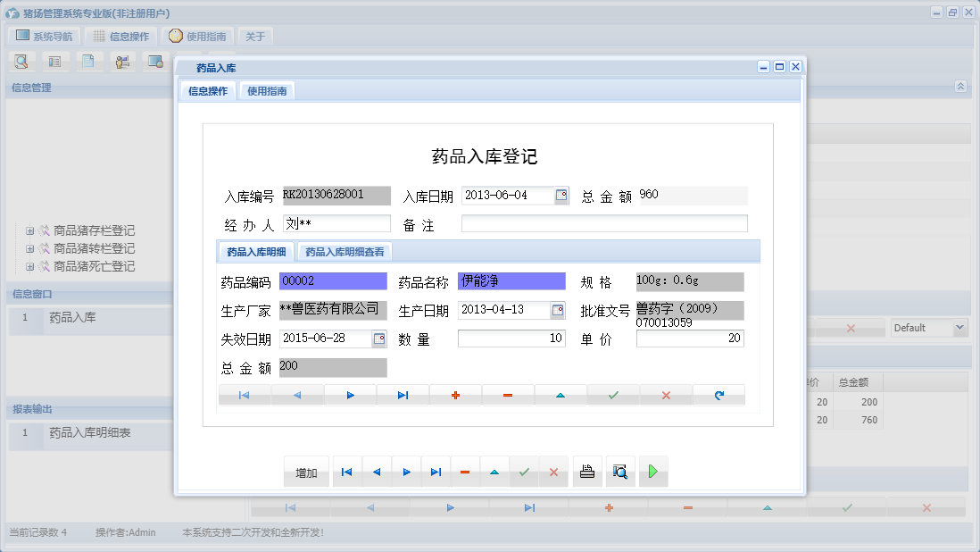The width and height of the screenshot is (980, 552).
Task: Click the green checkmark icon to confirm detail entry
Action: pyautogui.click(x=613, y=393)
